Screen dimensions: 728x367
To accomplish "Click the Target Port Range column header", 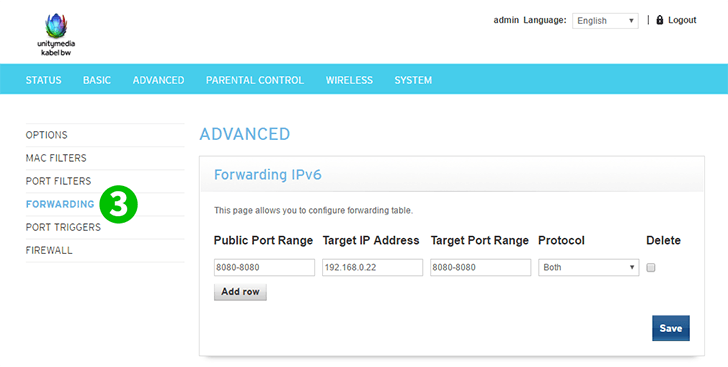I will coord(480,240).
